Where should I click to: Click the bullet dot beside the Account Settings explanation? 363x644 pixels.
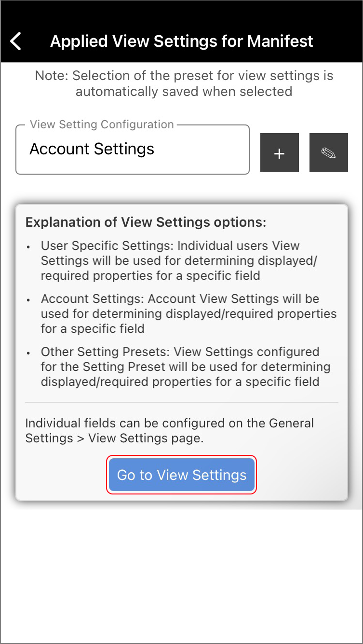click(29, 300)
